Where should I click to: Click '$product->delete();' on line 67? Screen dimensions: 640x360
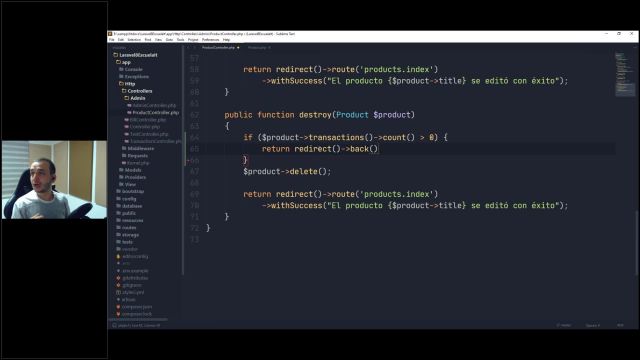click(287, 172)
